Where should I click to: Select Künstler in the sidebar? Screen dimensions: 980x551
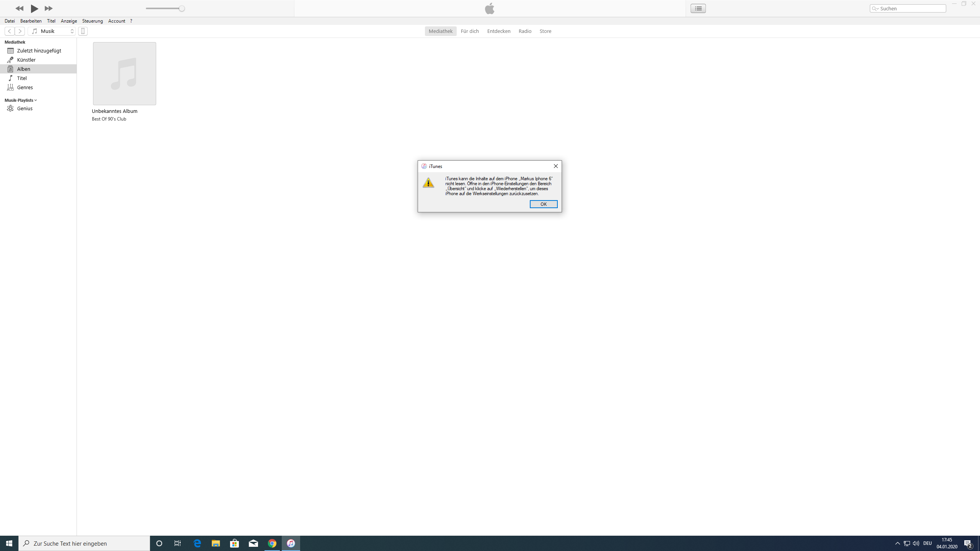pos(26,60)
